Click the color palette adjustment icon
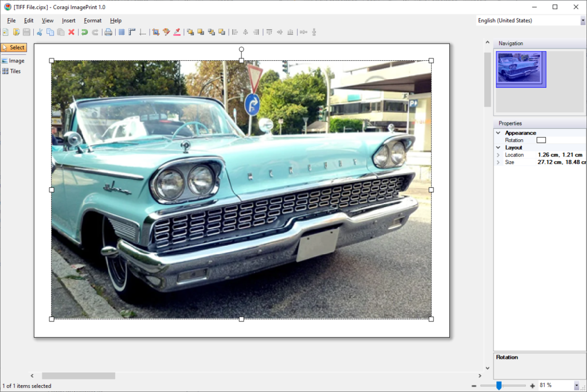The width and height of the screenshot is (587, 392). point(166,32)
